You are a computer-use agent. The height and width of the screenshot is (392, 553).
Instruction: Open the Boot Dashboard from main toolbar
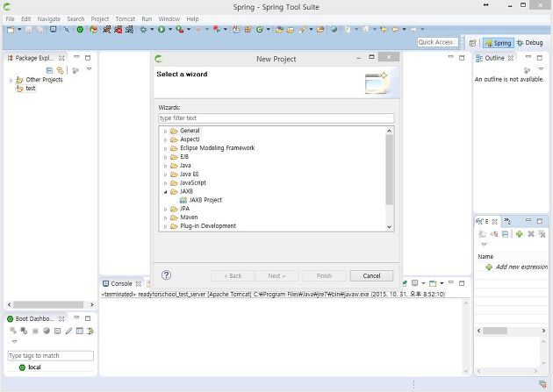coord(81,30)
